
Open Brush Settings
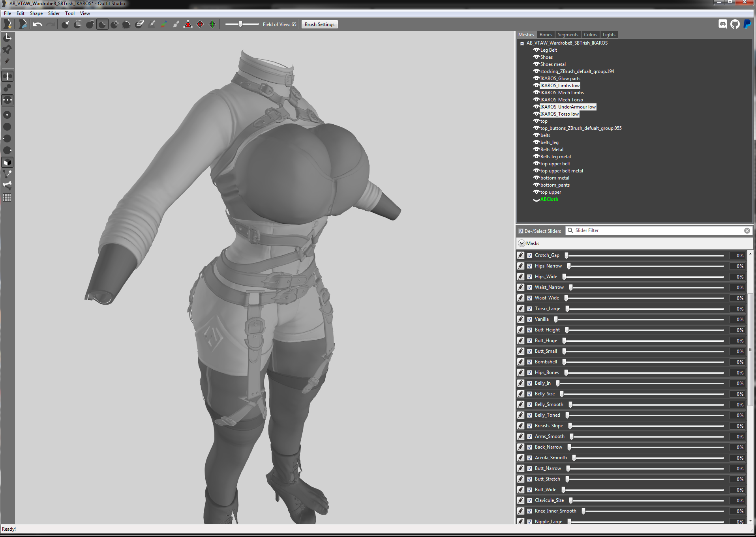[319, 24]
